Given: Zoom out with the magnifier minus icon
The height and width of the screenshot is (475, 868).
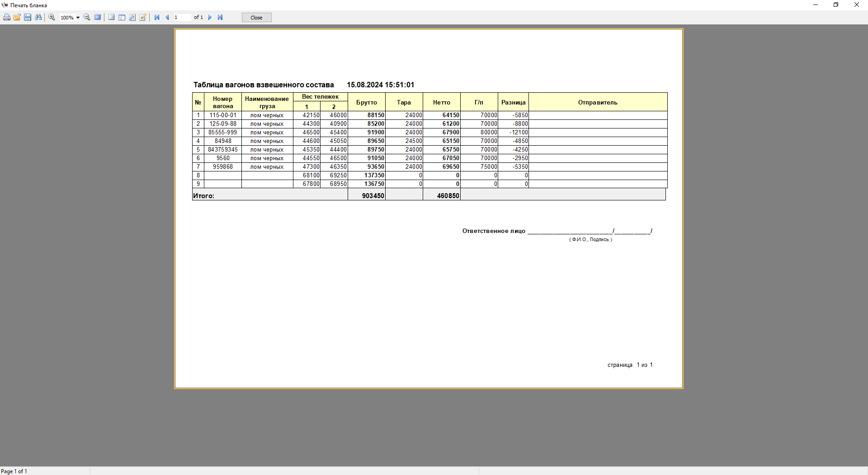Looking at the screenshot, I should (x=87, y=18).
